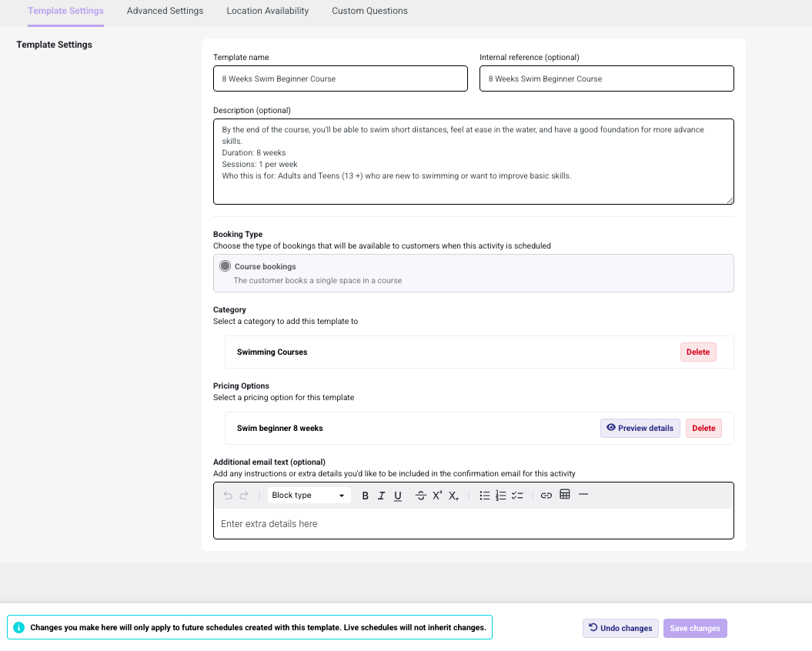The image size is (812, 651).
Task: Click the Enter extra details here editor area
Action: point(473,523)
